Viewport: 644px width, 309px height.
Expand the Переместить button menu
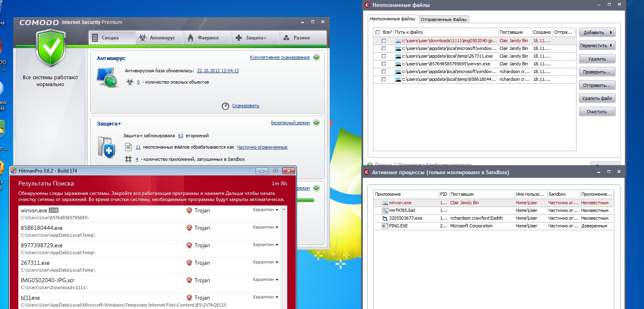(x=597, y=45)
